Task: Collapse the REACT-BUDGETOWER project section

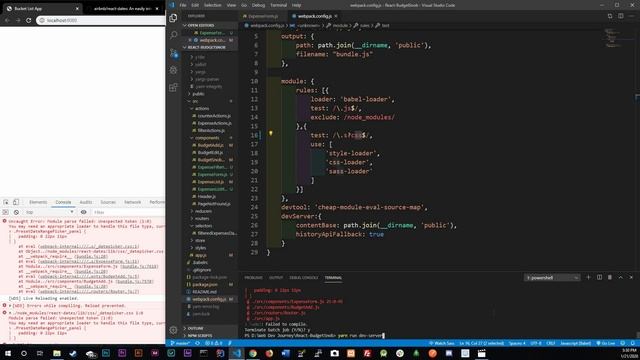Action: (x=208, y=47)
